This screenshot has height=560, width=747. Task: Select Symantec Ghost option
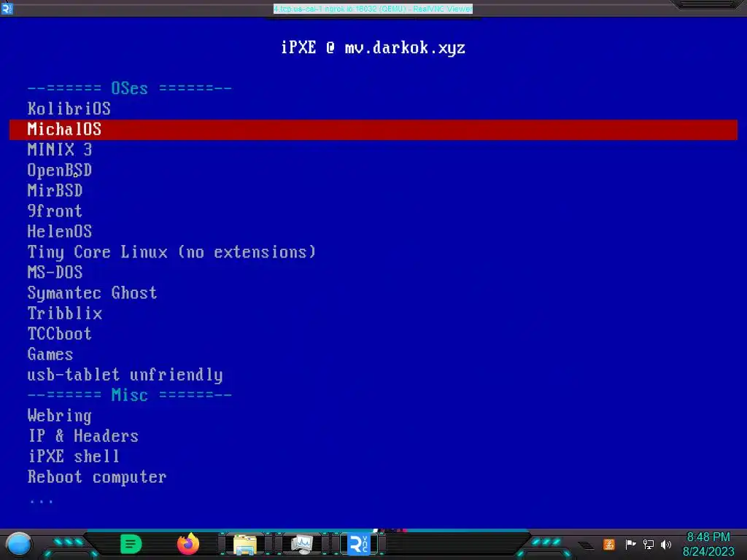[x=92, y=293]
